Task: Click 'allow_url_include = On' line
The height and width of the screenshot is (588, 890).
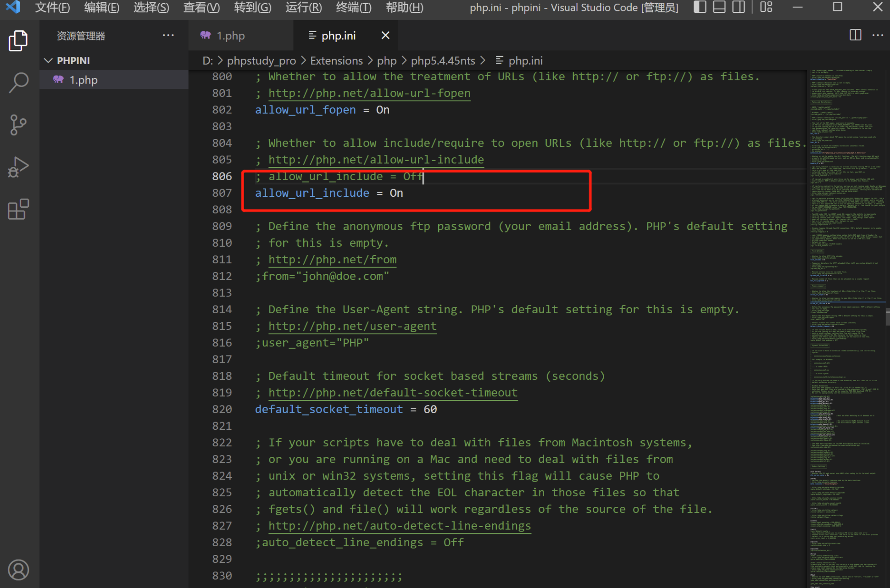Action: coord(329,193)
